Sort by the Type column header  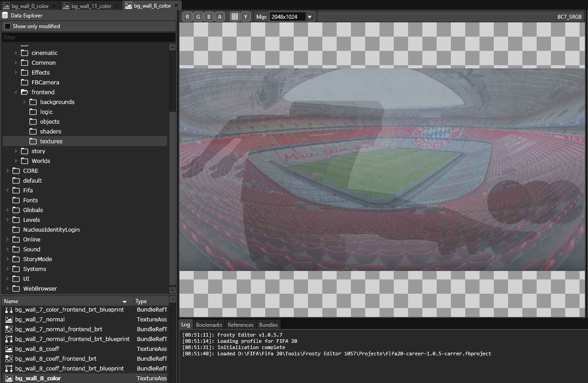click(150, 301)
